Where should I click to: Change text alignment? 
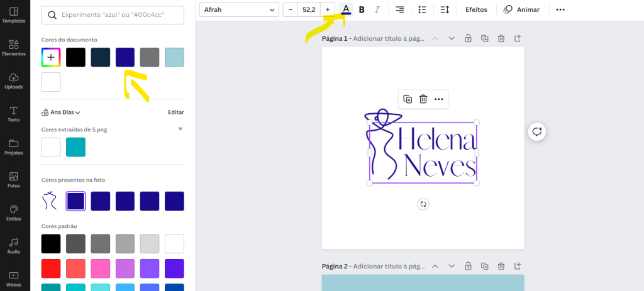coord(400,9)
